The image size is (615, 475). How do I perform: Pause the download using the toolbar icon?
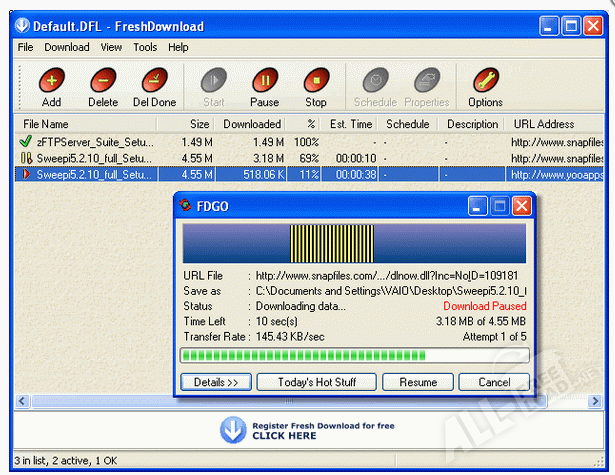264,82
